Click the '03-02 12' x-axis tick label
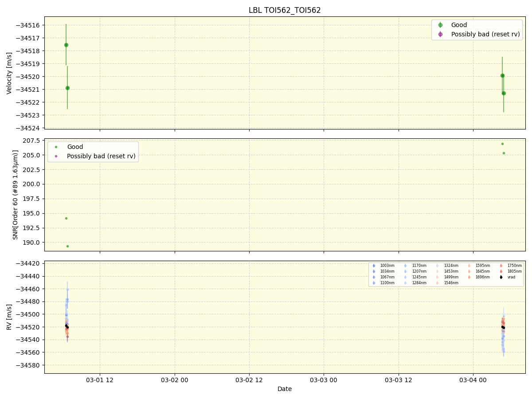The height and width of the screenshot is (399, 532). (249, 380)
